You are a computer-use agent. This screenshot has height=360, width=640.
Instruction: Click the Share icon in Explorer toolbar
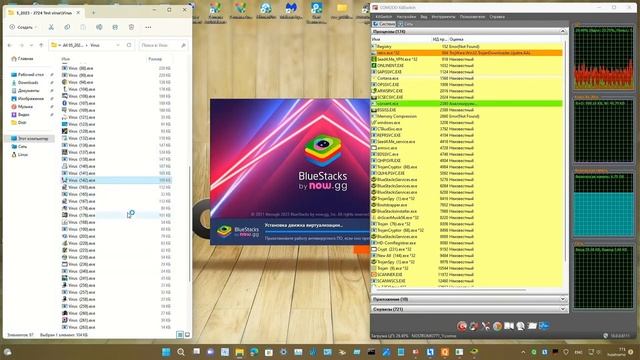click(115, 27)
